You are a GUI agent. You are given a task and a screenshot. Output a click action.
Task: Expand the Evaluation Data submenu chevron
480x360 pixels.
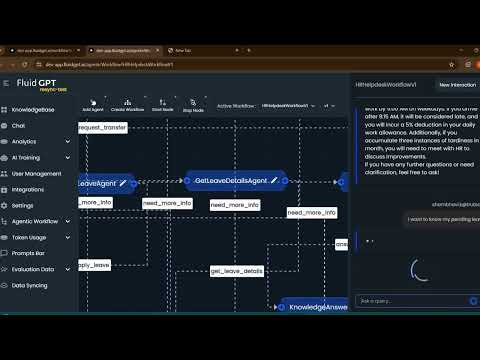tap(68, 269)
